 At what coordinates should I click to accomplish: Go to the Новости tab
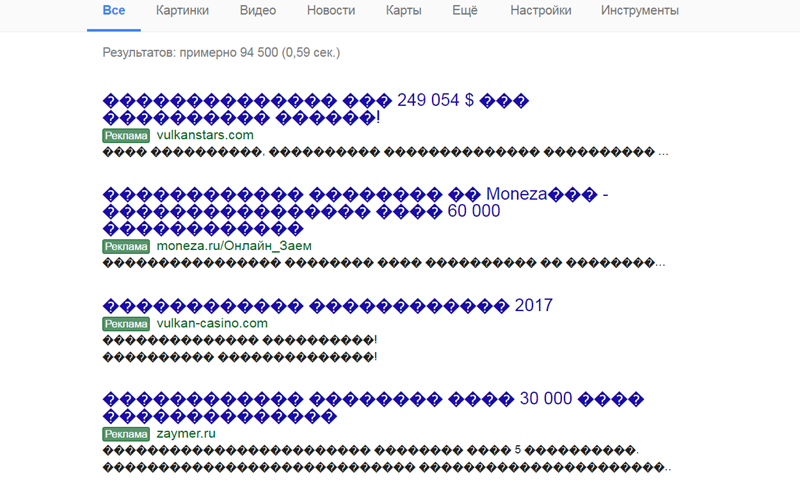coord(331,11)
